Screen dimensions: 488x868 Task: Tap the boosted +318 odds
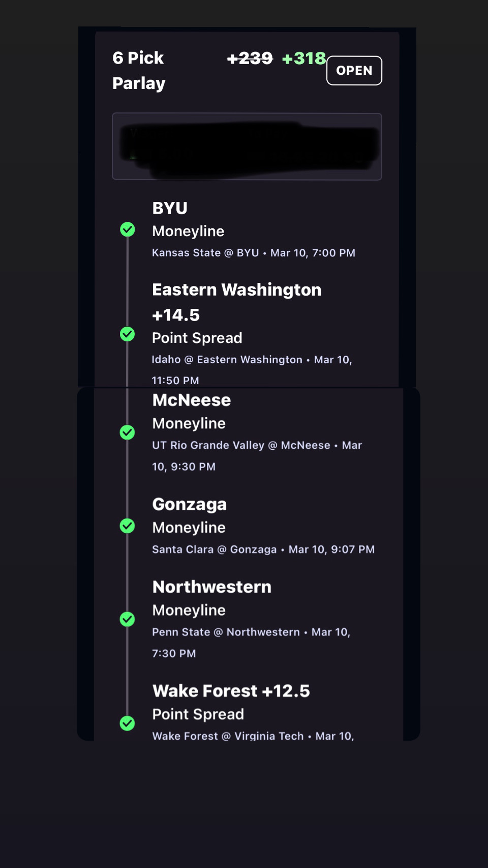303,59
